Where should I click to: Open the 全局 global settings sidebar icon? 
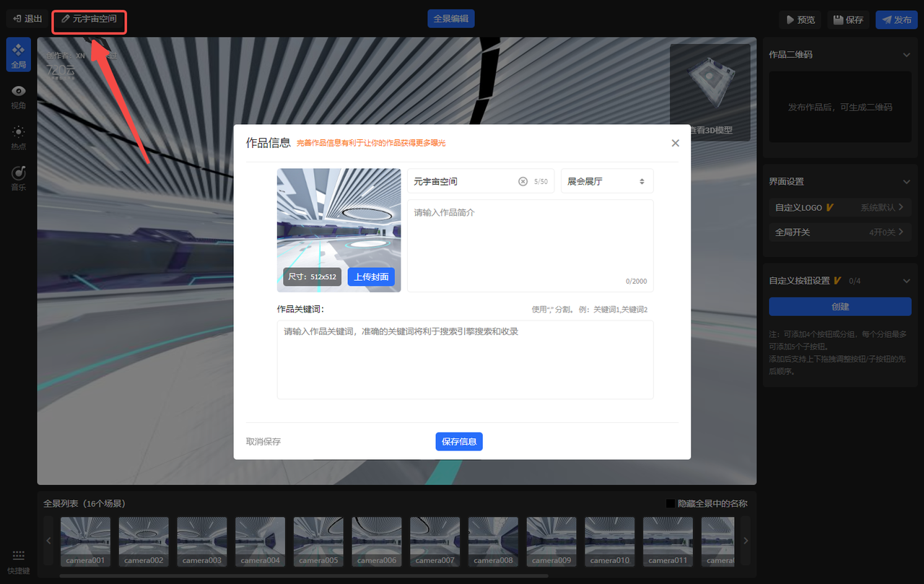[x=18, y=55]
